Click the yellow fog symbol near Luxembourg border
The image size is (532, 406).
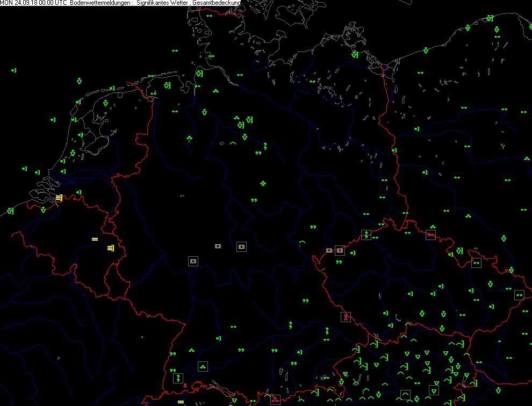coord(110,248)
